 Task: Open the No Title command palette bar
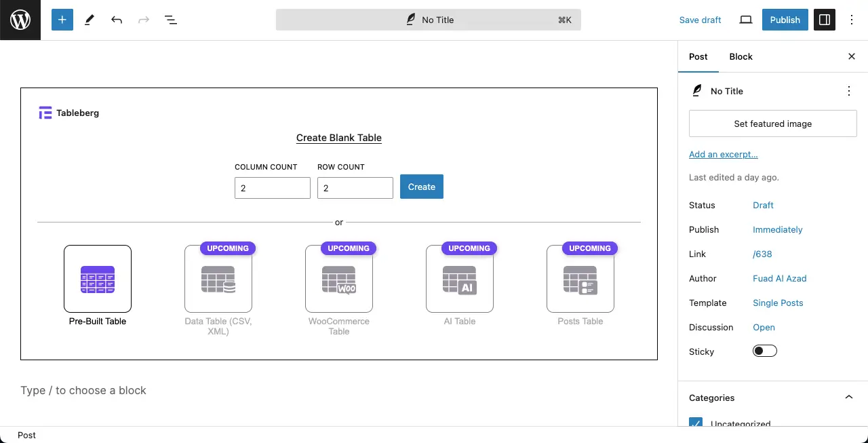[429, 20]
